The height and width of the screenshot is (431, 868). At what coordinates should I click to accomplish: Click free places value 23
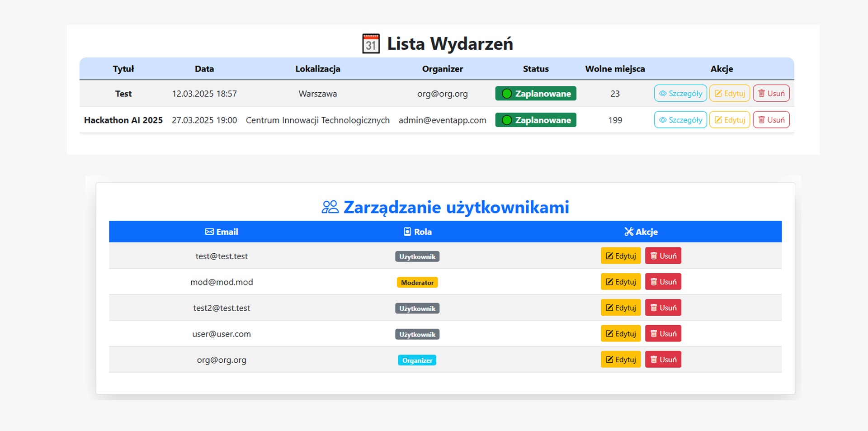point(615,94)
